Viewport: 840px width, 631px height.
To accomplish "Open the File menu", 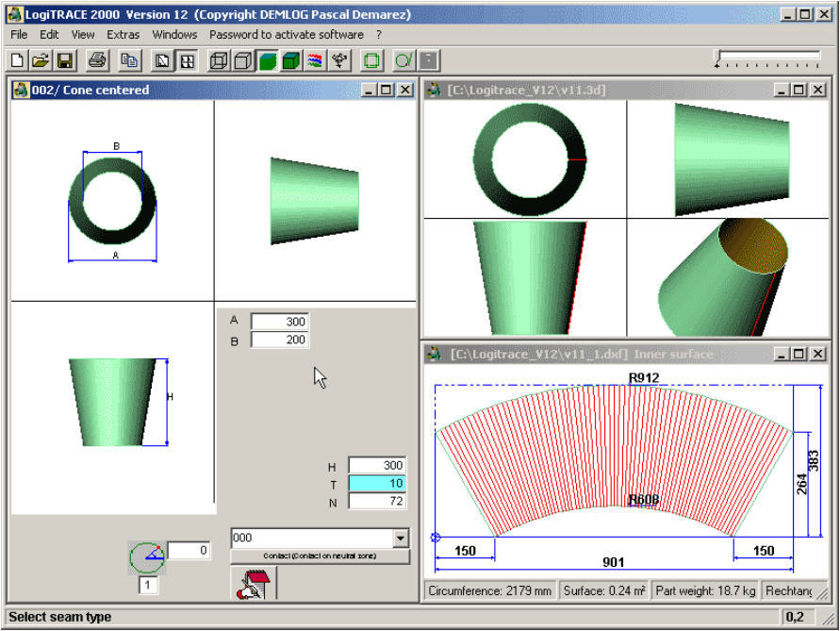I will click(19, 34).
